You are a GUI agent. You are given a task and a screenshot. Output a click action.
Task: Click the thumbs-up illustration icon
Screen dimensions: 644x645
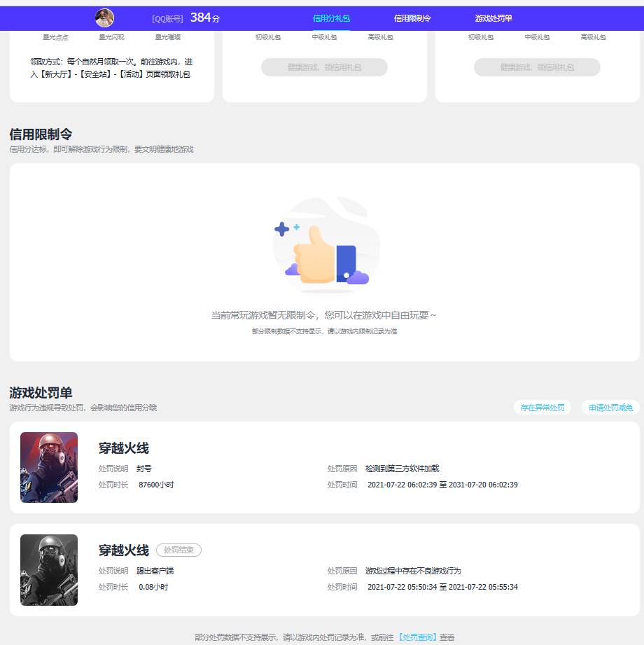(x=325, y=245)
